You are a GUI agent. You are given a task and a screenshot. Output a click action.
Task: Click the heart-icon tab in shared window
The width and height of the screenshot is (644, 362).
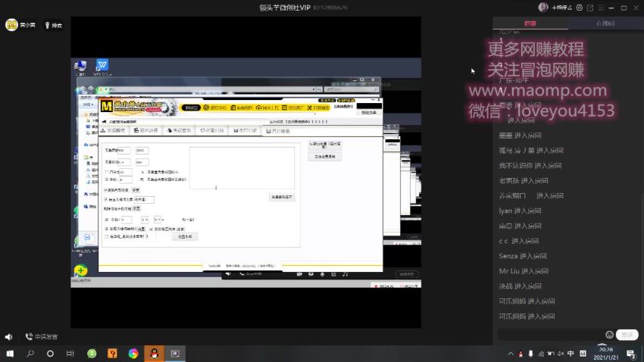(x=212, y=130)
